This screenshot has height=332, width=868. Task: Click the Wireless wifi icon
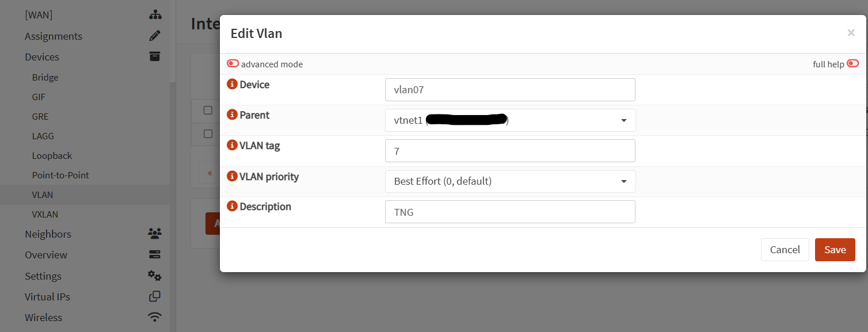[154, 317]
